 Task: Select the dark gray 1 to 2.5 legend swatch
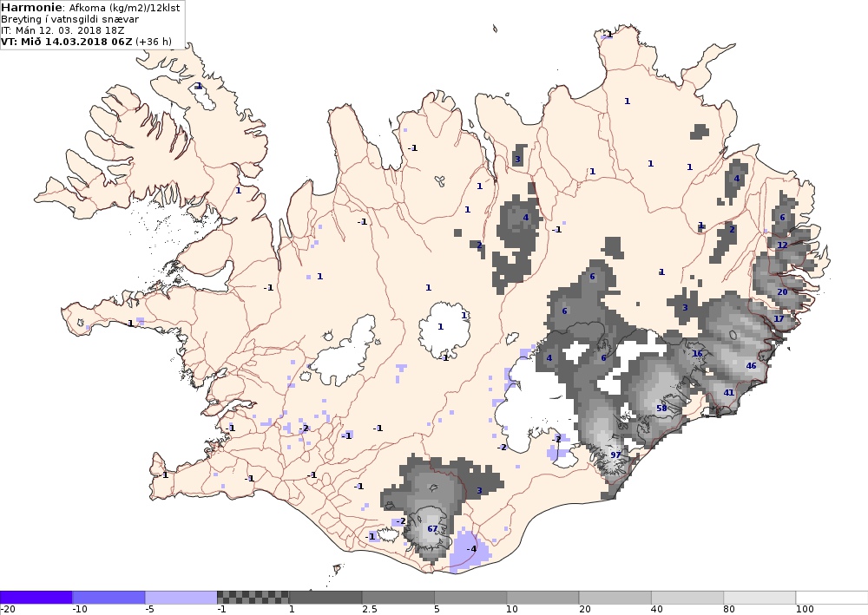coord(325,598)
